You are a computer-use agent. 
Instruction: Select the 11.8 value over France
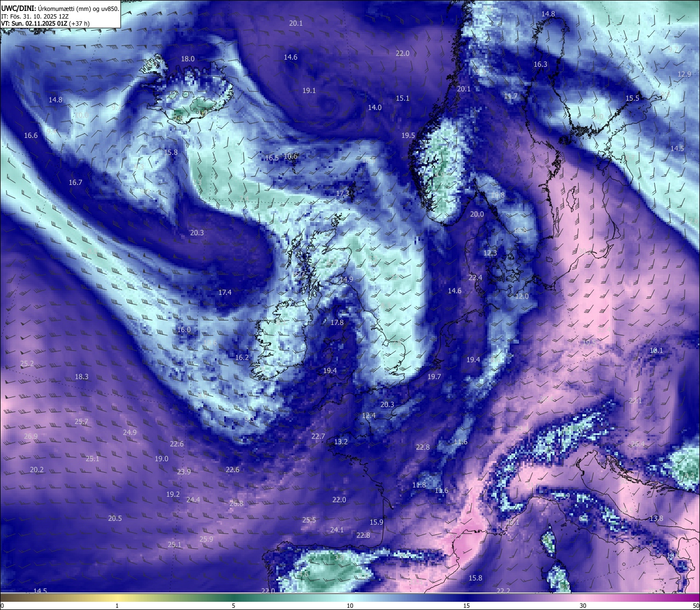[x=419, y=485]
